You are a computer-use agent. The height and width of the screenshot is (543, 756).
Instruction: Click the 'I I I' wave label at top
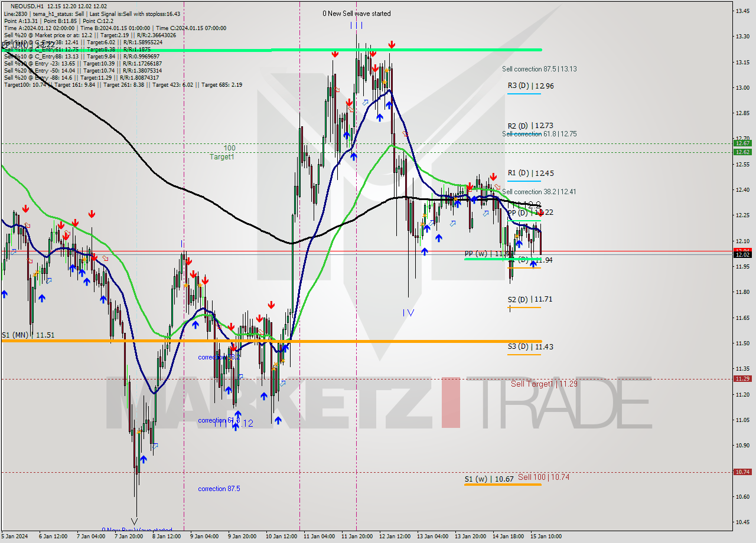tap(356, 25)
